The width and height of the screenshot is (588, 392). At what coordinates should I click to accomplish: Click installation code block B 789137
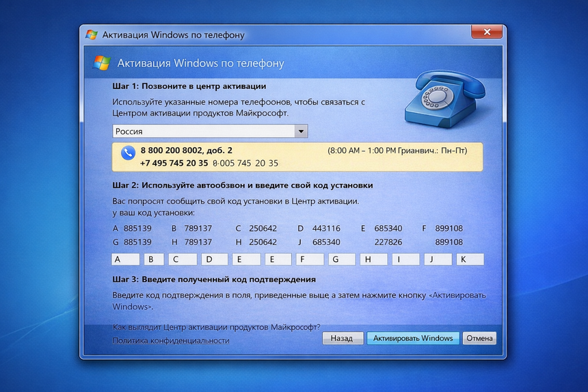tap(191, 228)
